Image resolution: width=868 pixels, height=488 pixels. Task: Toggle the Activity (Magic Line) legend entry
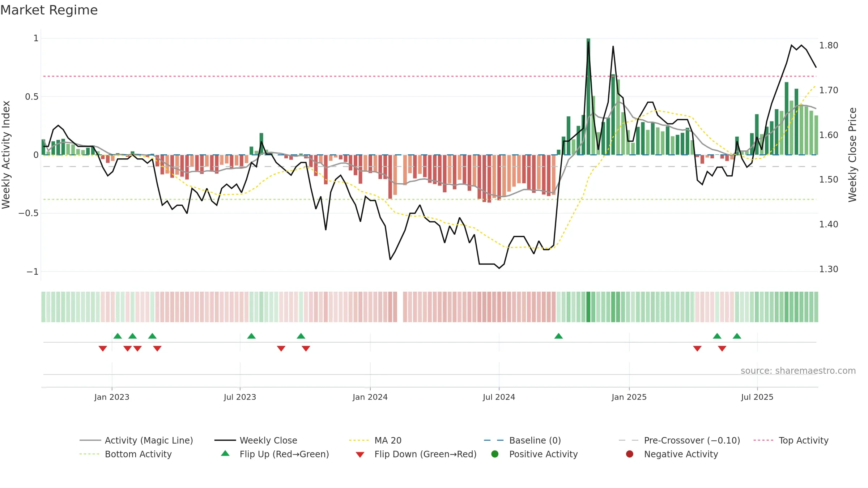[136, 440]
